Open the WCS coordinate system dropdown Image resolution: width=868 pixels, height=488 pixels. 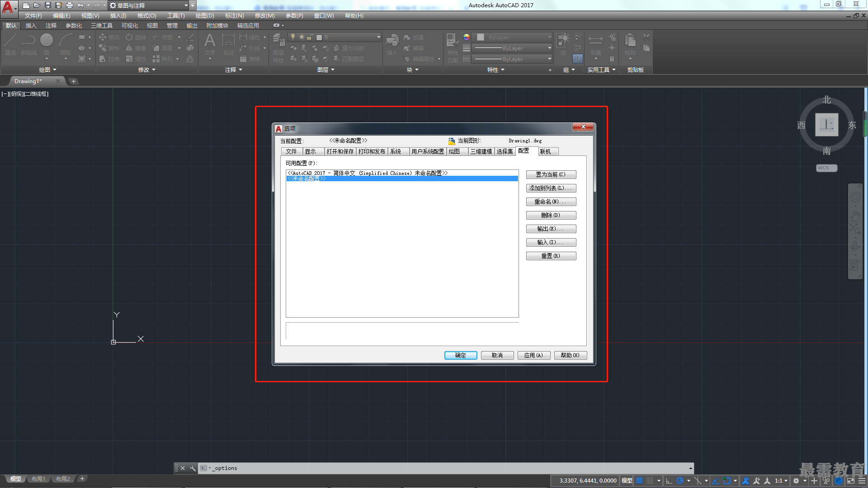tap(826, 168)
